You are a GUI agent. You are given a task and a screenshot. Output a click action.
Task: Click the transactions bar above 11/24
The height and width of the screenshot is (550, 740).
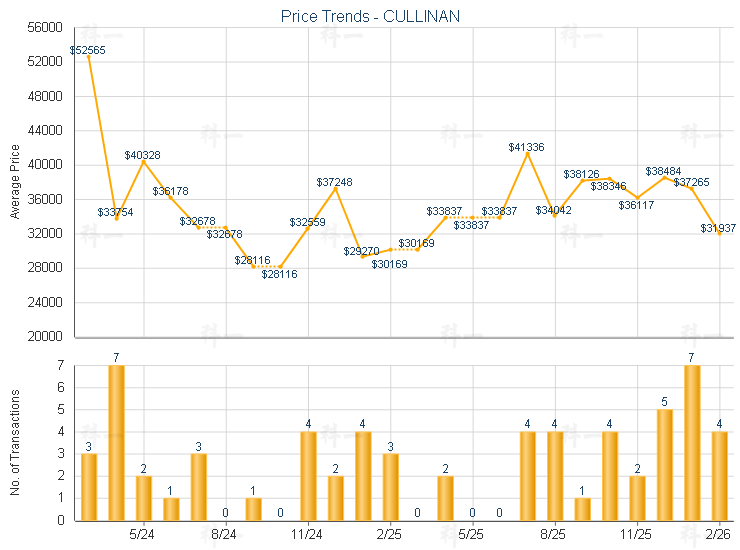click(309, 476)
